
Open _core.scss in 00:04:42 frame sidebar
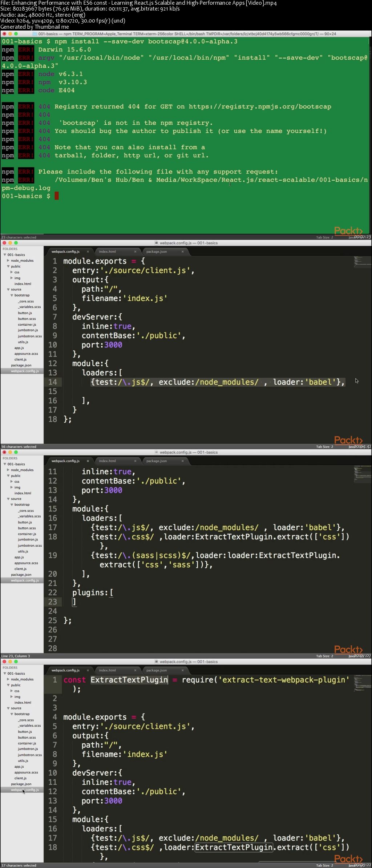click(x=26, y=301)
